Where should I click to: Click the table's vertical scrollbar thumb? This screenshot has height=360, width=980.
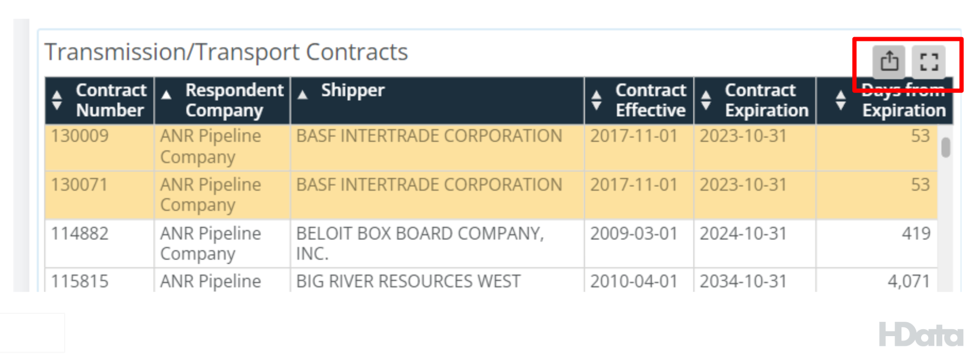coord(946,147)
